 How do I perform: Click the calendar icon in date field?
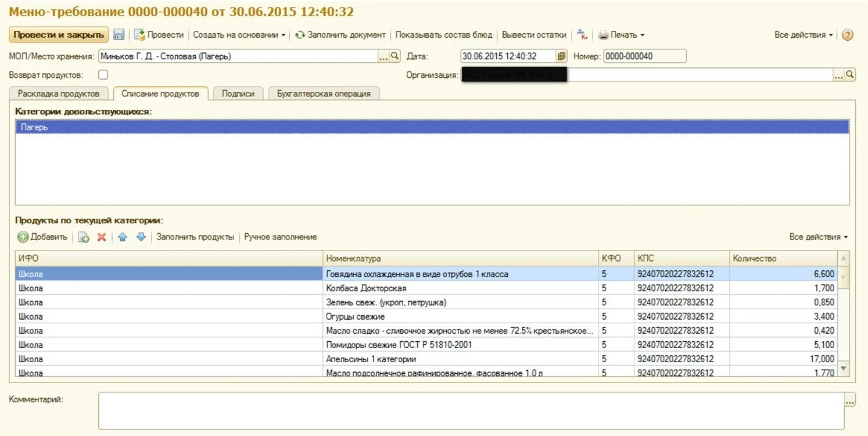tap(561, 56)
